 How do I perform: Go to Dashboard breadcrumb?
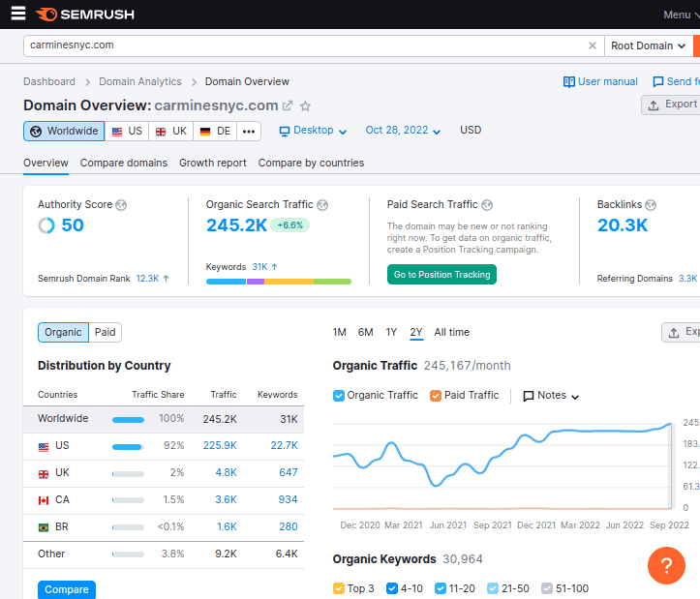49,81
